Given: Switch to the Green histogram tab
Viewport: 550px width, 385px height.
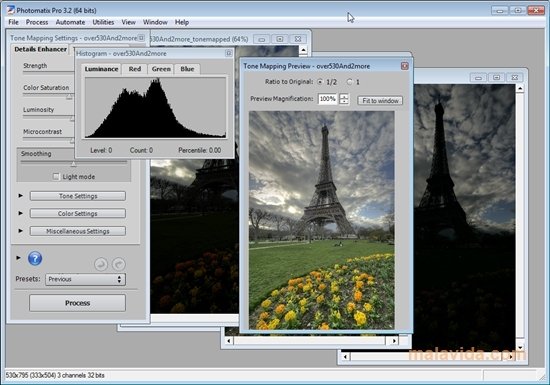Looking at the screenshot, I should [161, 69].
